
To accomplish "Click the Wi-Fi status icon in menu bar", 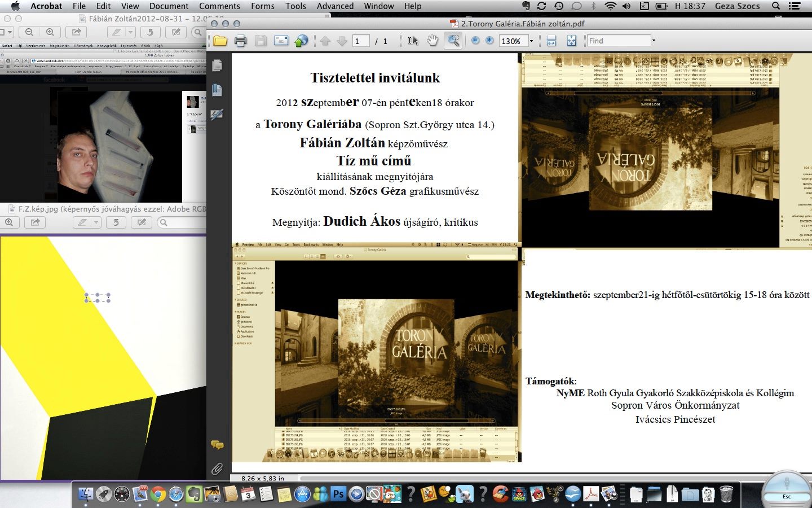I will point(610,6).
